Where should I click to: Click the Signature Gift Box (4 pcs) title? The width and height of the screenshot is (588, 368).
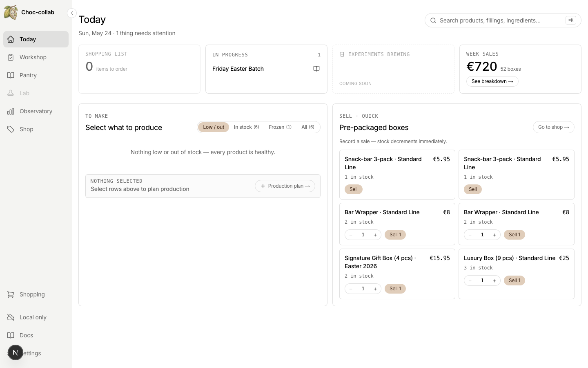click(380, 262)
